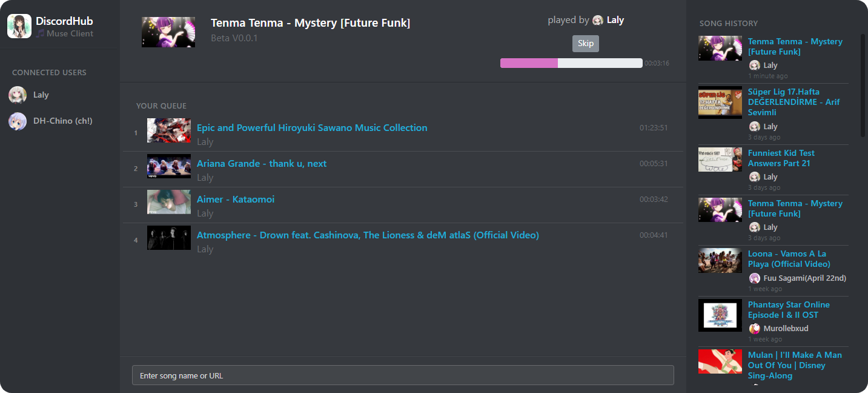The image size is (868, 393).
Task: Click the avatar next to 'played by'
Action: coord(598,21)
